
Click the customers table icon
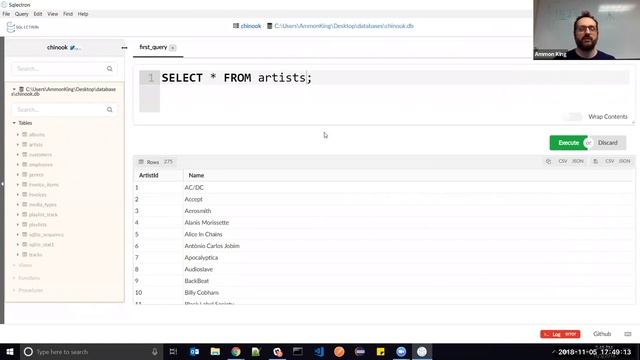(24, 154)
